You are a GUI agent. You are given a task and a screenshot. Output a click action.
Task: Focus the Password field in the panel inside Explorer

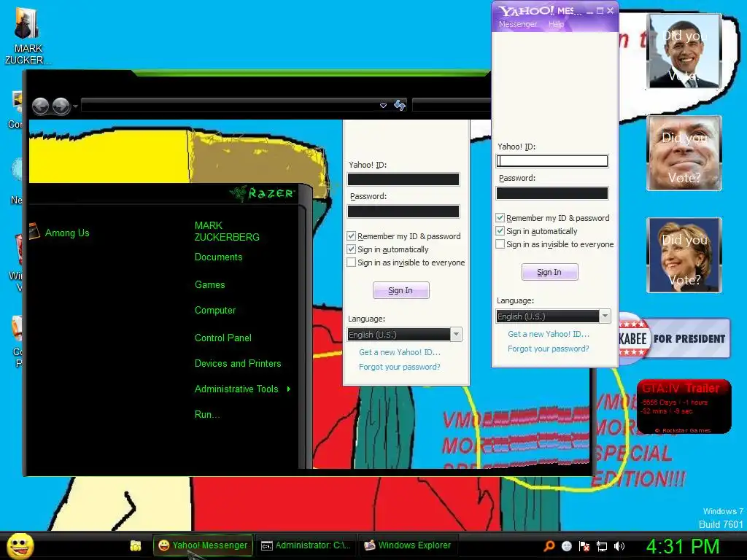click(x=403, y=211)
